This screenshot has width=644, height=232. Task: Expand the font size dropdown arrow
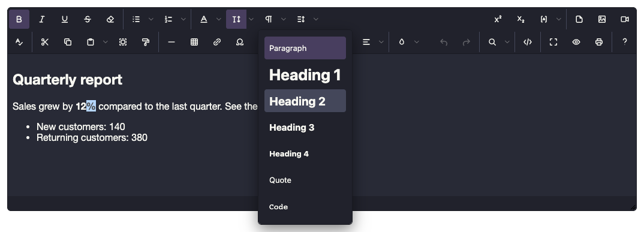point(251,19)
